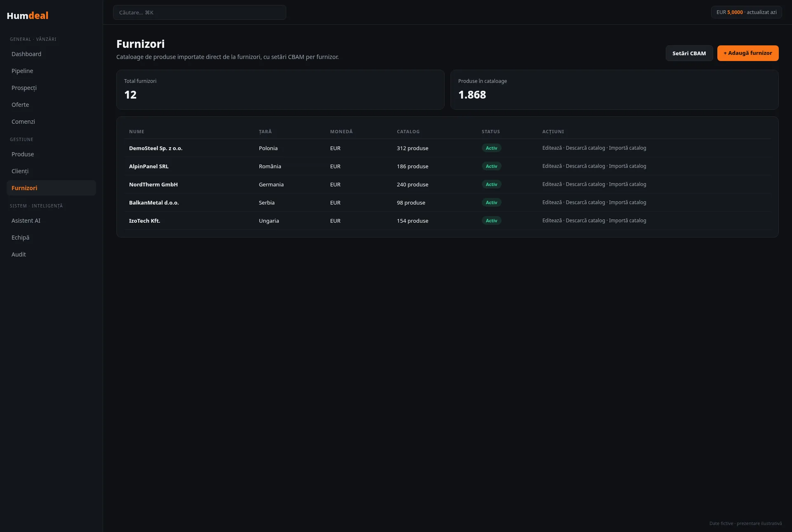Click the Humdeal logo
The height and width of the screenshot is (532, 792).
[x=28, y=16]
